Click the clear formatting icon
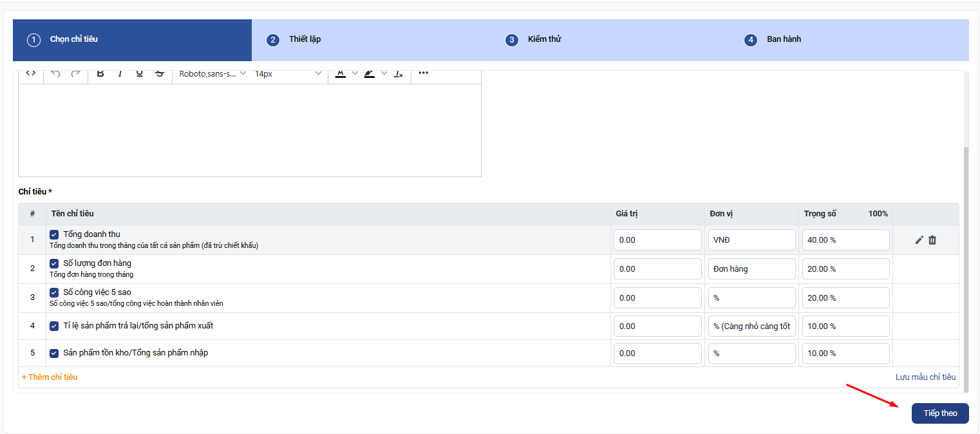The width and height of the screenshot is (980, 434). tap(399, 73)
